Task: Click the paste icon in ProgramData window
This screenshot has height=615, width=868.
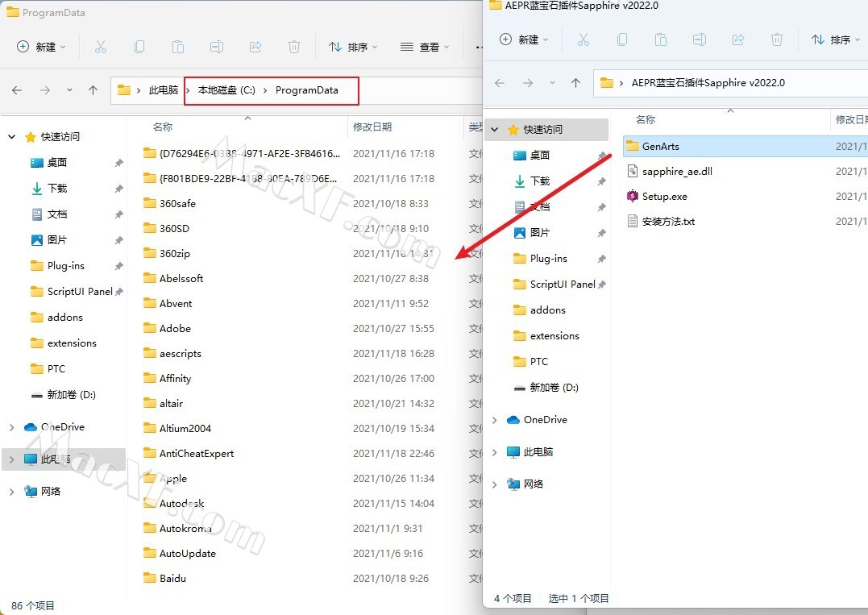Action: 177,47
